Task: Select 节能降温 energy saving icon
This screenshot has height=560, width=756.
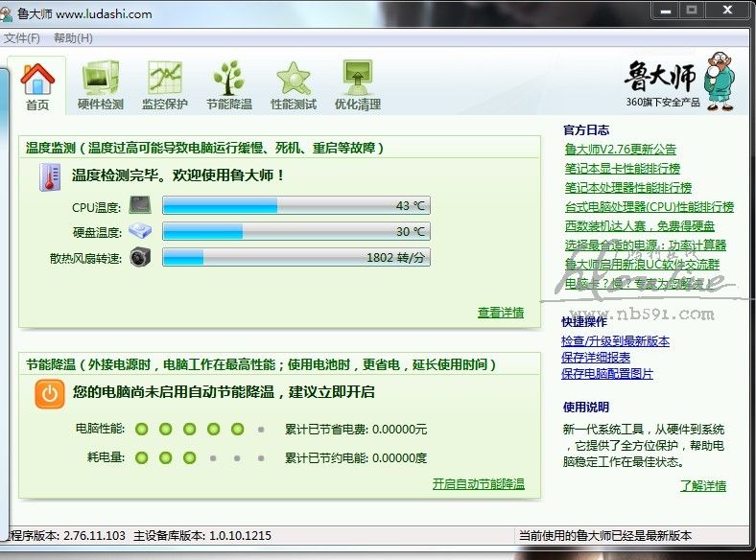Action: click(228, 84)
